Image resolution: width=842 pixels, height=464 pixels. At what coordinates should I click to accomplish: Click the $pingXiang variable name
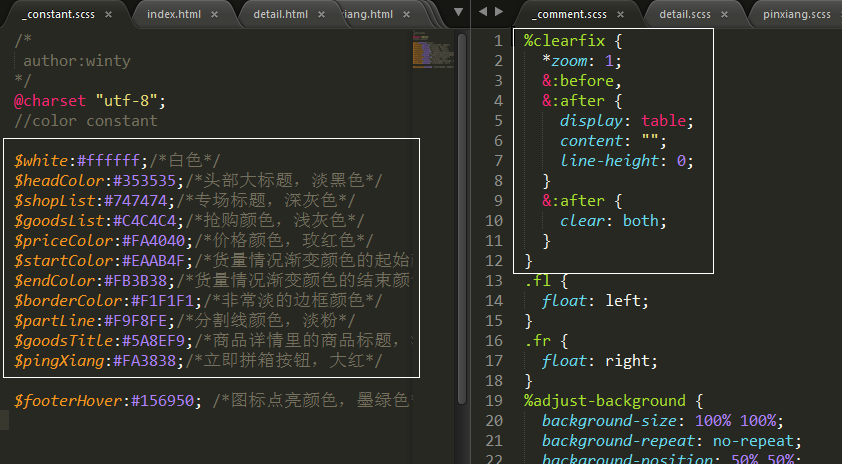coord(59,361)
